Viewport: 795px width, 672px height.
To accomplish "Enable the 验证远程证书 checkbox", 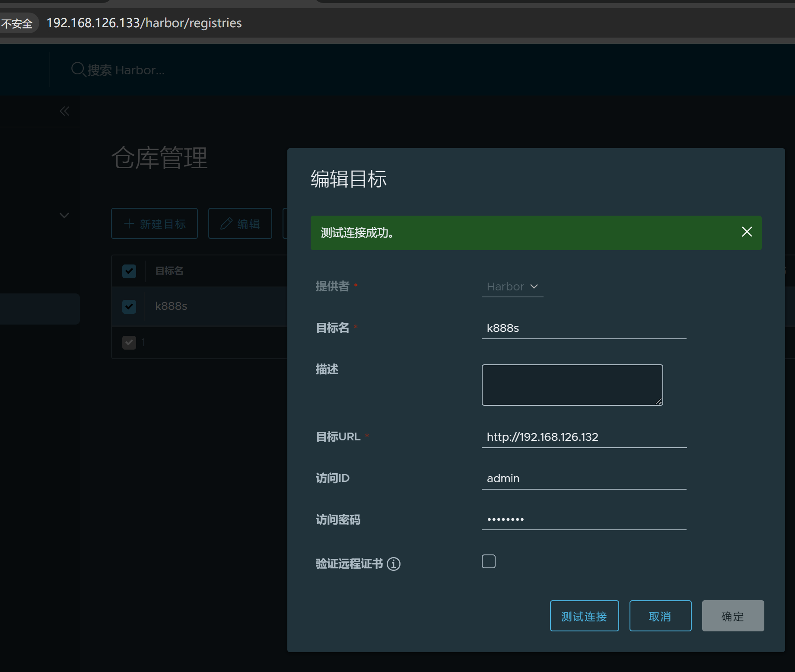I will (x=489, y=561).
